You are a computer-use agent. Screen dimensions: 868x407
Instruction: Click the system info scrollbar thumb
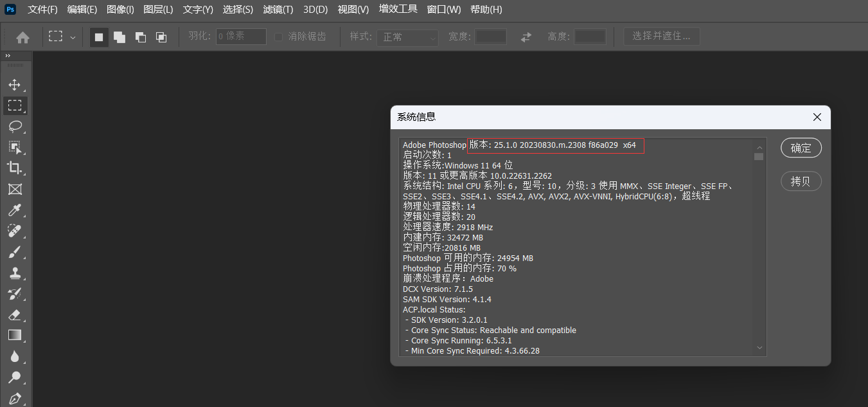pyautogui.click(x=759, y=156)
